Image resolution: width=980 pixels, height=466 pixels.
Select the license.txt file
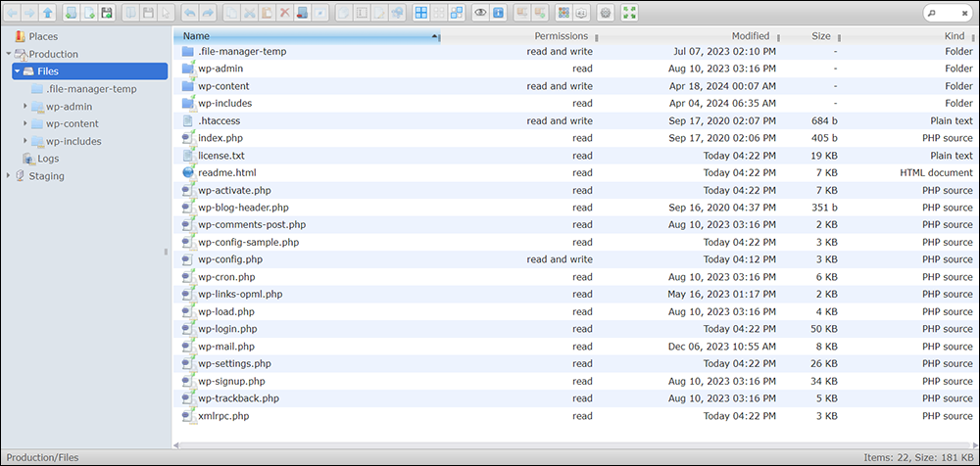click(576, 156)
